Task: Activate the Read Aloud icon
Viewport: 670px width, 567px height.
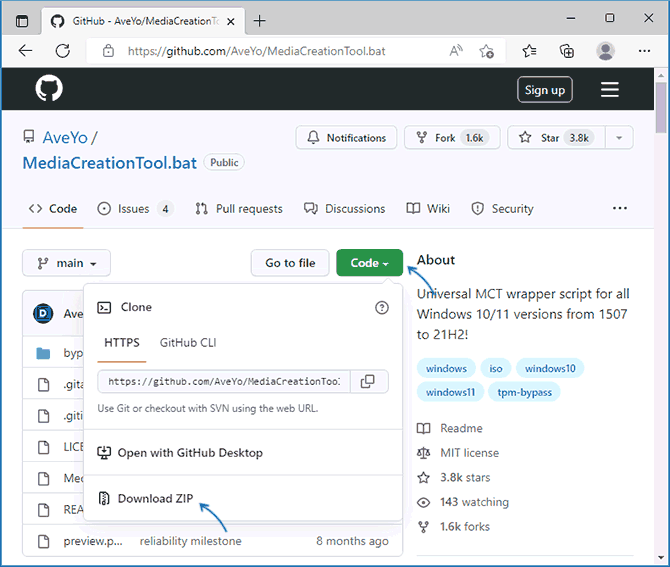Action: [x=455, y=51]
